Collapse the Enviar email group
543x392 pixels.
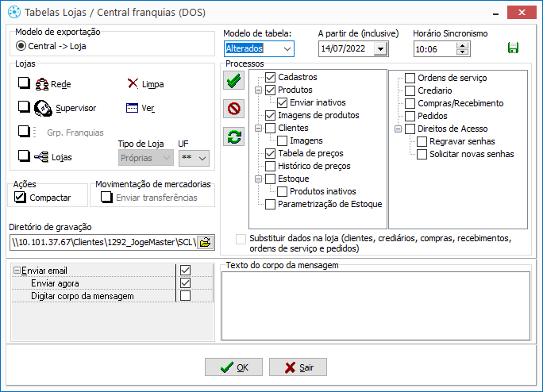click(x=17, y=270)
